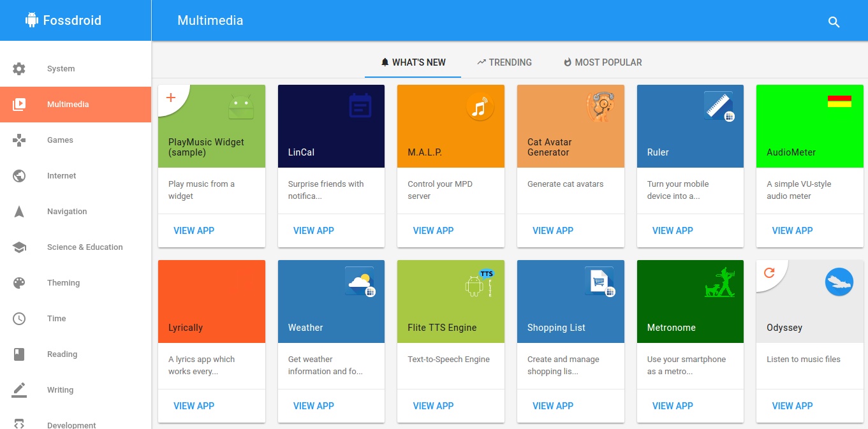View app for Flite TTS Engine

[x=433, y=406]
